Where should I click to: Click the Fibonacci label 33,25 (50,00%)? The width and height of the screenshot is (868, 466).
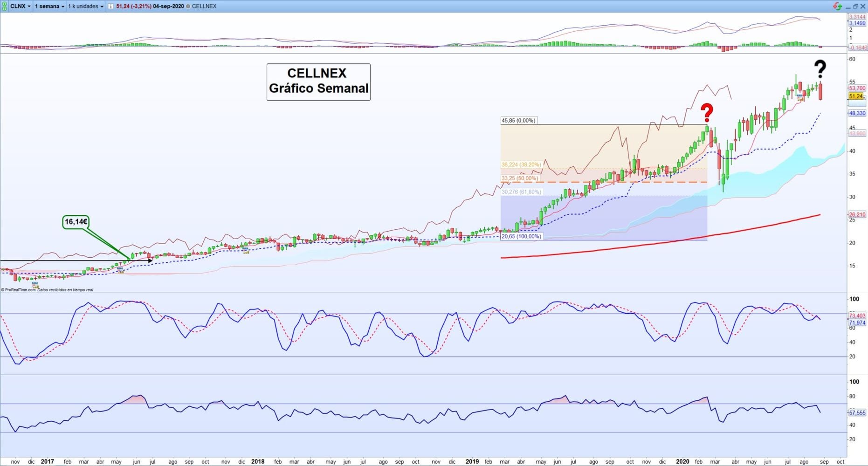(520, 178)
